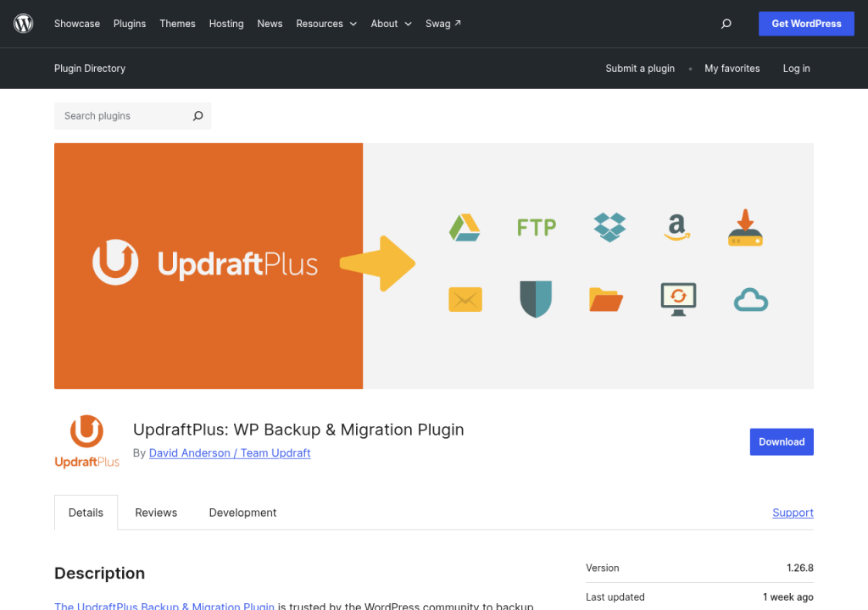Click the Dropbox icon in banner

(x=609, y=228)
